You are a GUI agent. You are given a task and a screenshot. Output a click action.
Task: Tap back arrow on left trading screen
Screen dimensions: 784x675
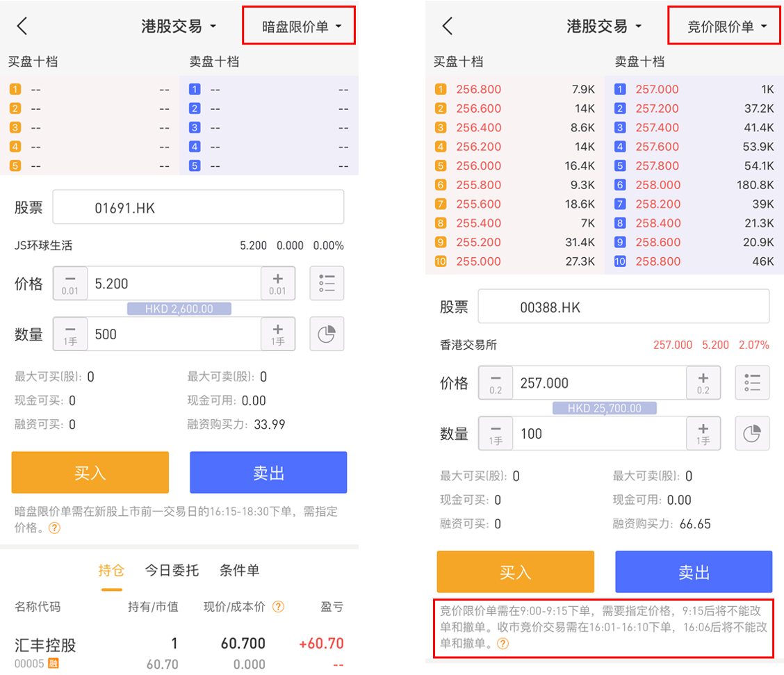[22, 26]
